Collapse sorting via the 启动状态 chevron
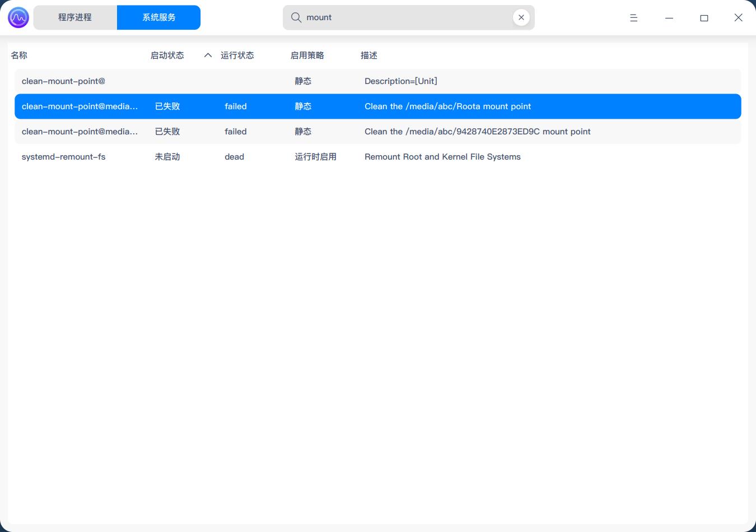 [x=207, y=55]
